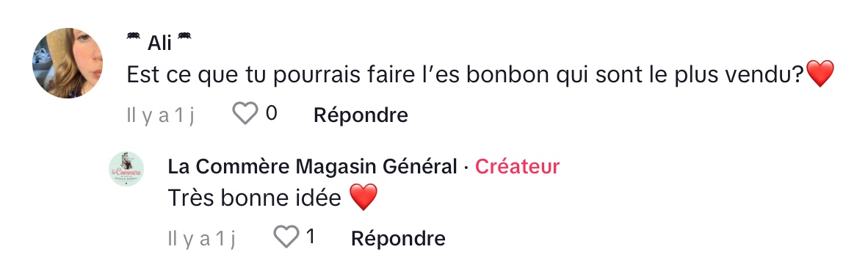Click 'Il y a 1 j' under Ali's comment
868x266 pixels.
coord(161,116)
